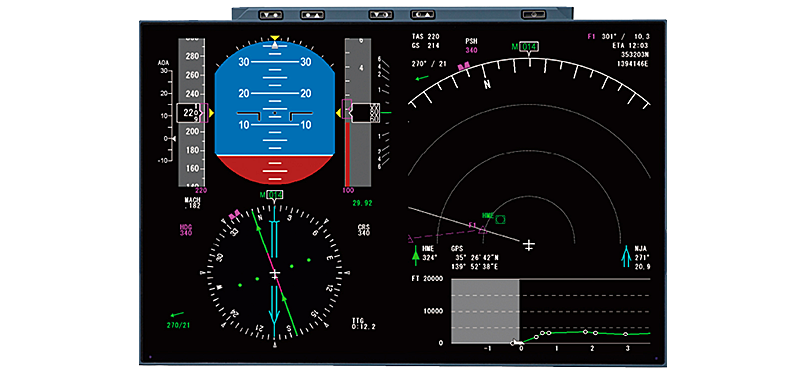Click the third bezel button with down-arrow
The image size is (800, 372).
coord(381,15)
